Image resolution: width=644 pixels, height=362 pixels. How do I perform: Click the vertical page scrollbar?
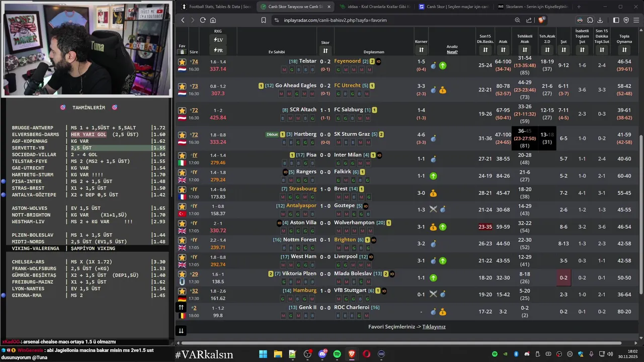click(x=641, y=214)
